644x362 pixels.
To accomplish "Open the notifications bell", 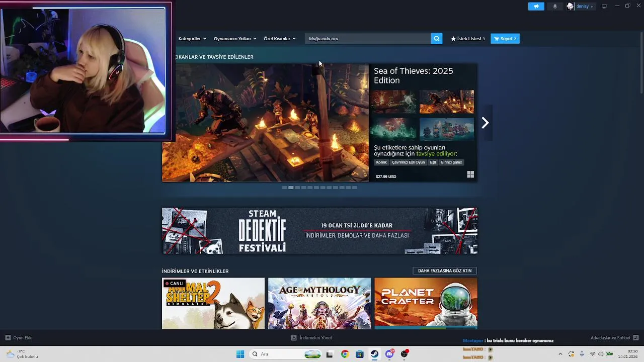I will pos(555,6).
